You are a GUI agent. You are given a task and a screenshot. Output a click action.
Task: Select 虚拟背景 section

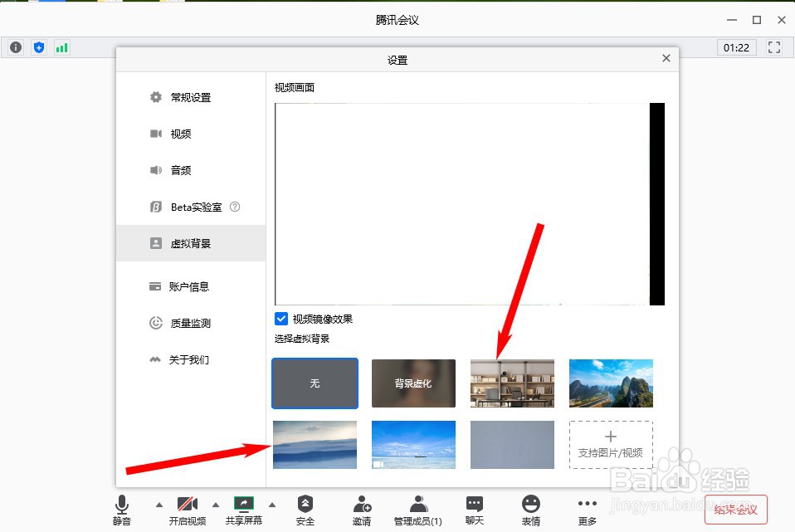point(191,243)
